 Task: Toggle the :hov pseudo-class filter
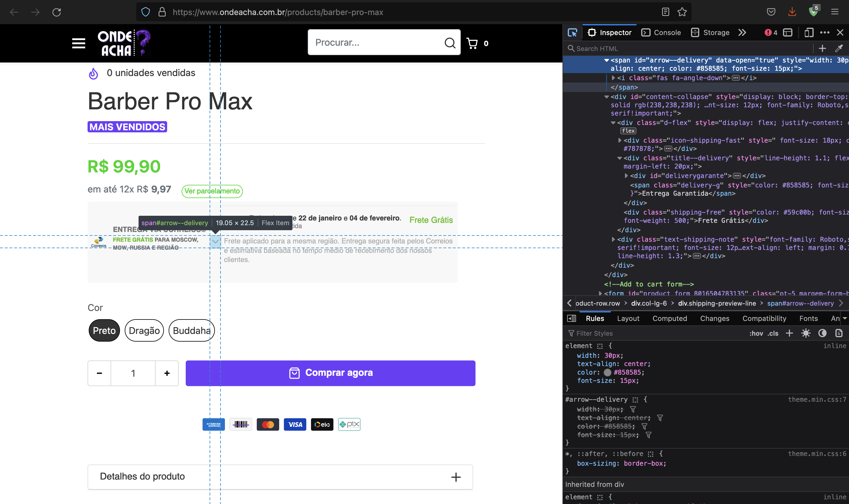(757, 333)
